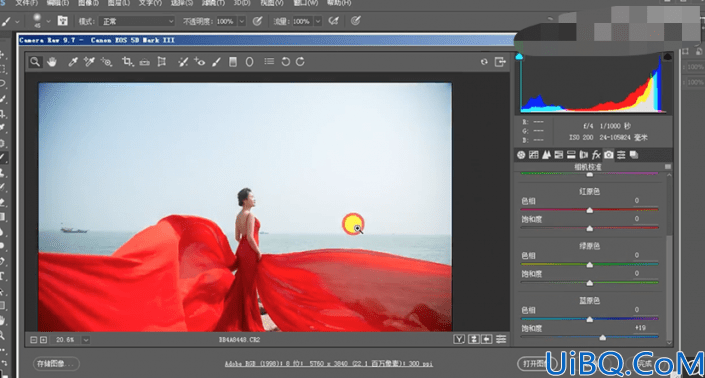
Task: Select the Crop tool in Camera Raw
Action: pyautogui.click(x=128, y=62)
